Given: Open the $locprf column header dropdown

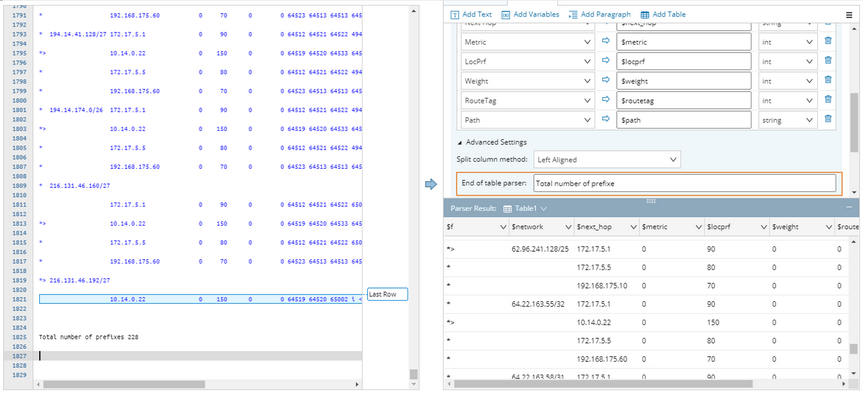Looking at the screenshot, I should 763,227.
